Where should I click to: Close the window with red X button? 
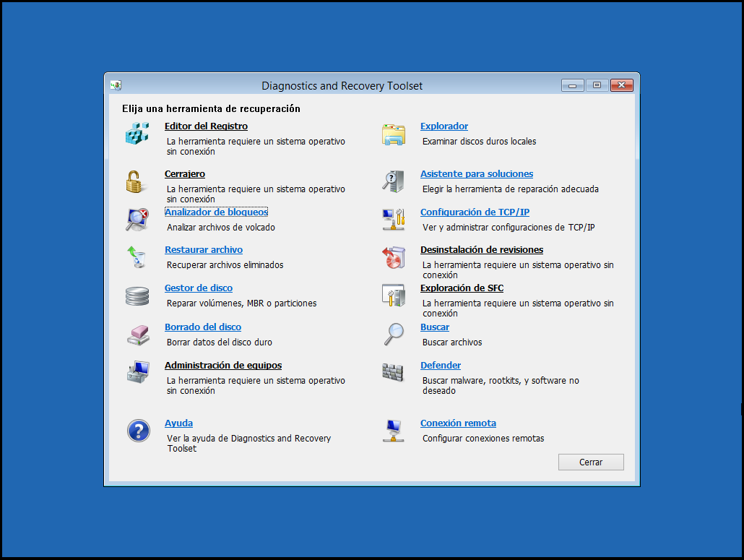coord(622,85)
